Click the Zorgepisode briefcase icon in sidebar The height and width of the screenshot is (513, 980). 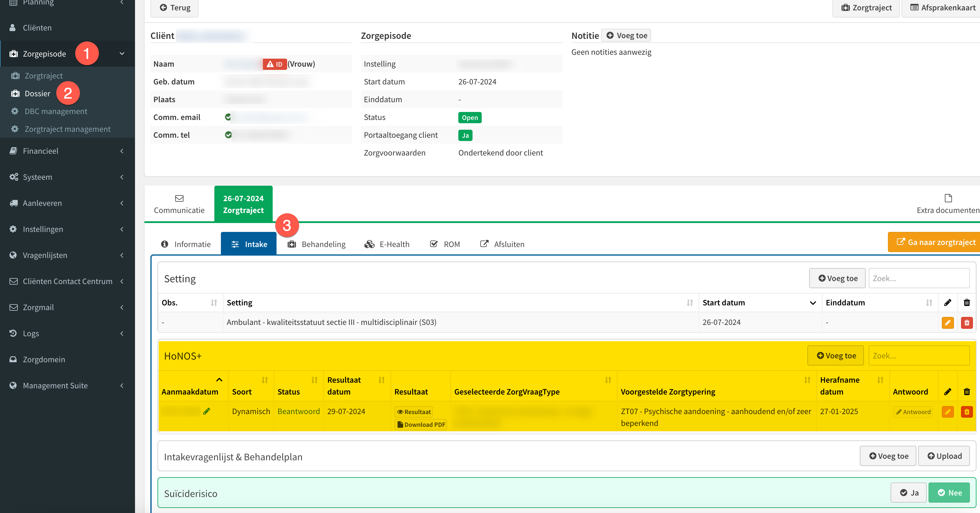click(13, 54)
